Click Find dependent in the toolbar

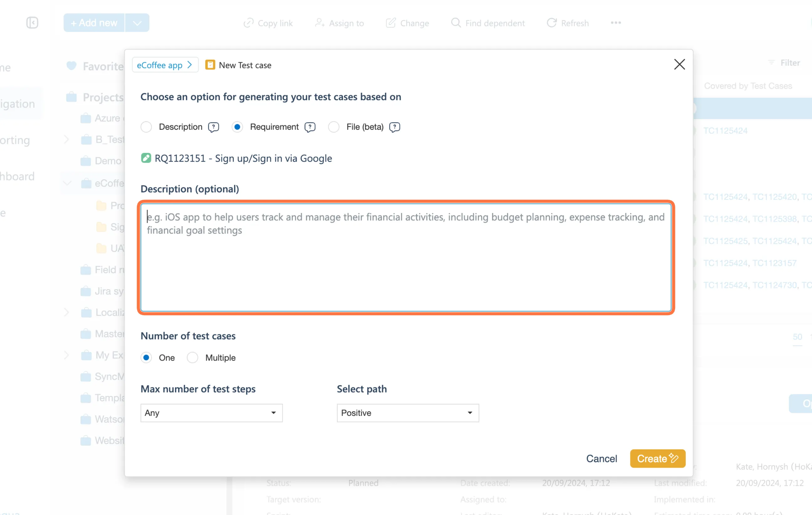click(x=487, y=23)
